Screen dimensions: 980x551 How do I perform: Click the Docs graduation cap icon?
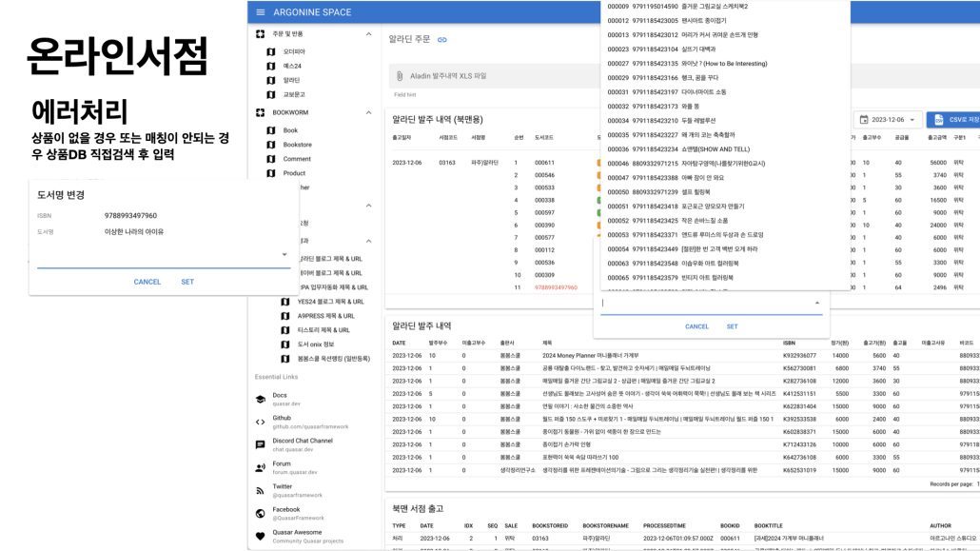pyautogui.click(x=260, y=399)
